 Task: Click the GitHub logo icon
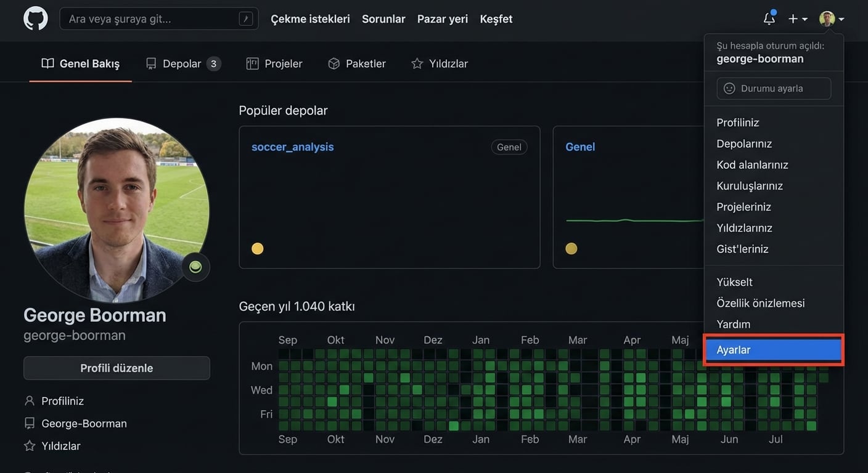[36, 19]
